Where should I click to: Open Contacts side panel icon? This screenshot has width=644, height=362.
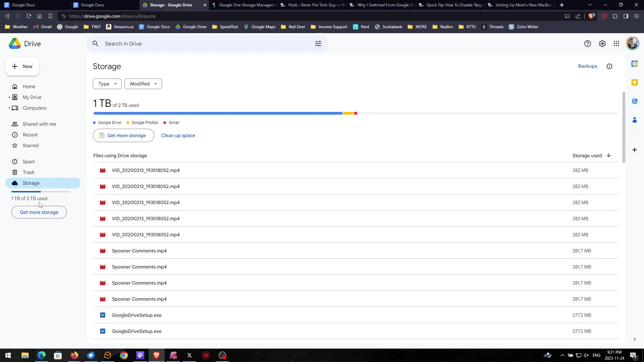634,120
